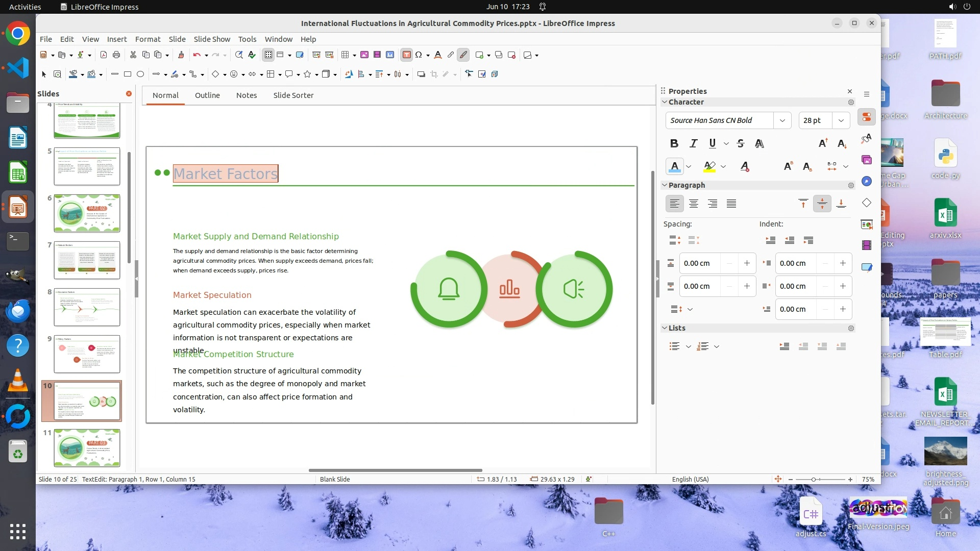Open the Navigator sidebar deck
This screenshot has height=551, width=980.
[x=867, y=181]
